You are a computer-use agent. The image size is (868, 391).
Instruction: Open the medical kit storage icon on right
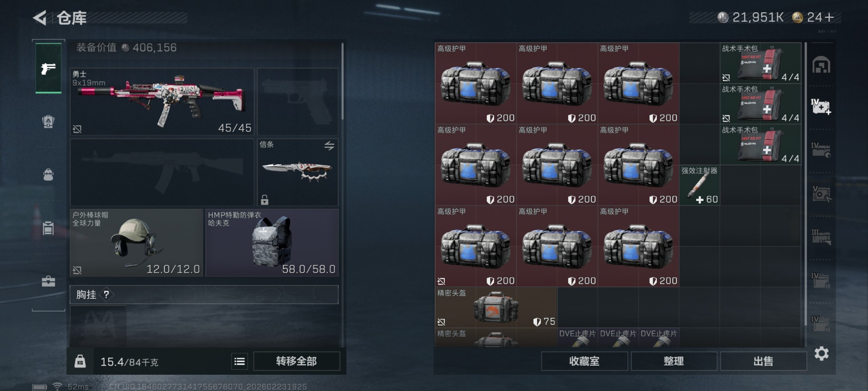coord(821,107)
